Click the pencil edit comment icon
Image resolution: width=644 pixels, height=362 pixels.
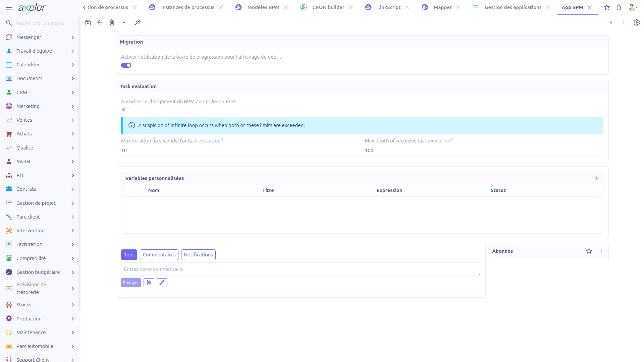162,283
